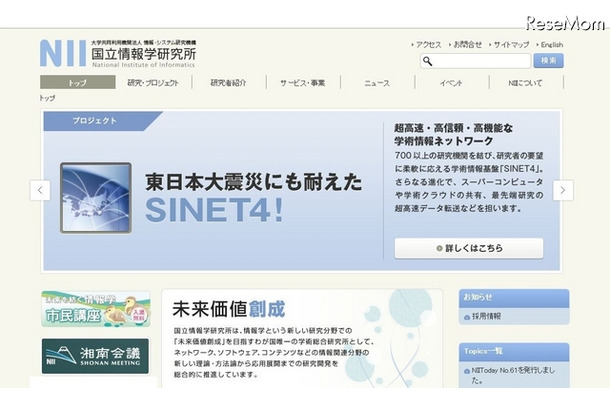Click the 詳しくはこちら button
This screenshot has height=400, width=610.
[469, 248]
